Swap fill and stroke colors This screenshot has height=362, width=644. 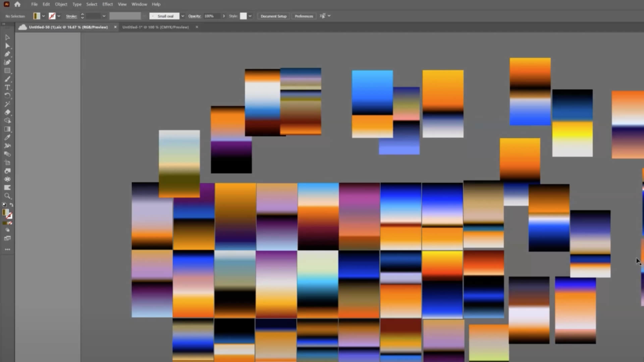coord(11,205)
